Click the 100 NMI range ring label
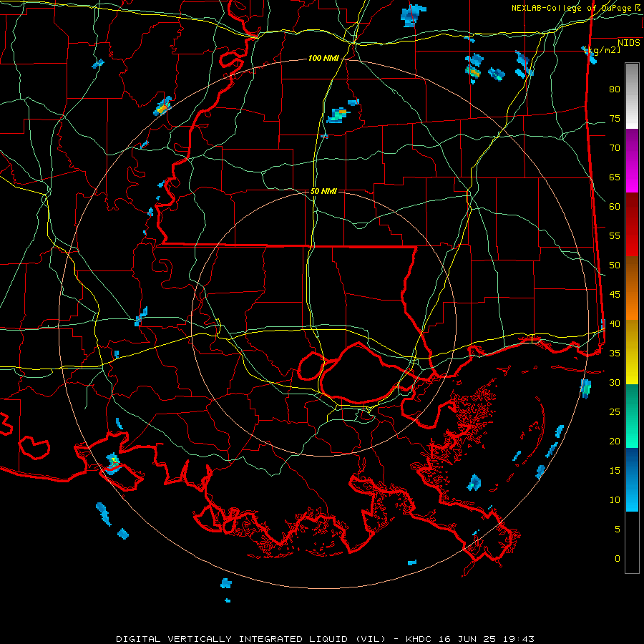Viewport: 644px width, 644px height. 323,59
